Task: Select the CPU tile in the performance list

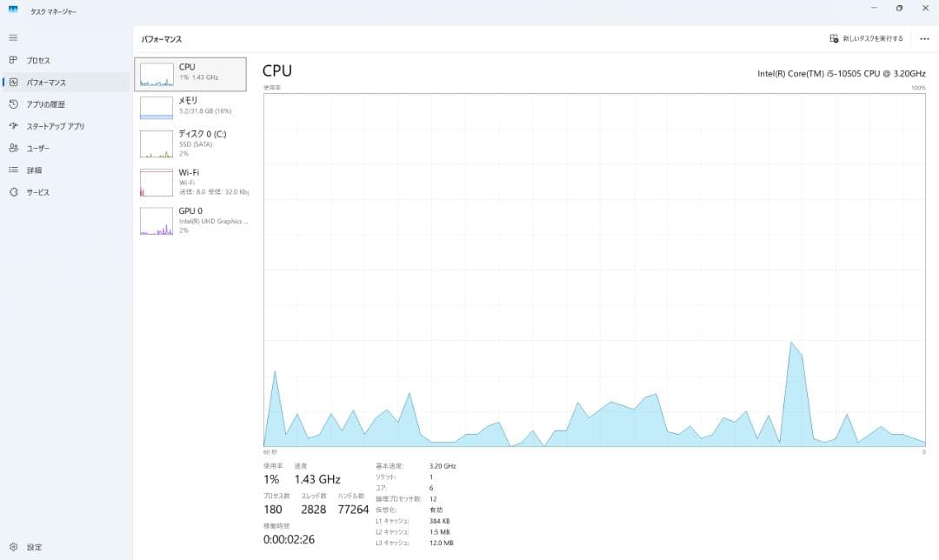Action: pyautogui.click(x=191, y=74)
